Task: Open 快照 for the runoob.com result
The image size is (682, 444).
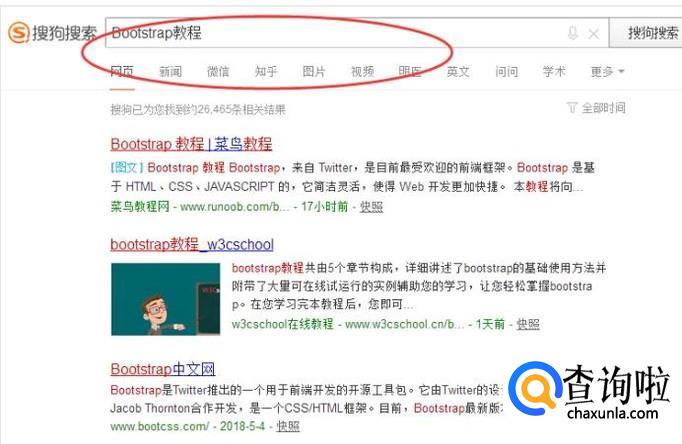Action: 371,207
